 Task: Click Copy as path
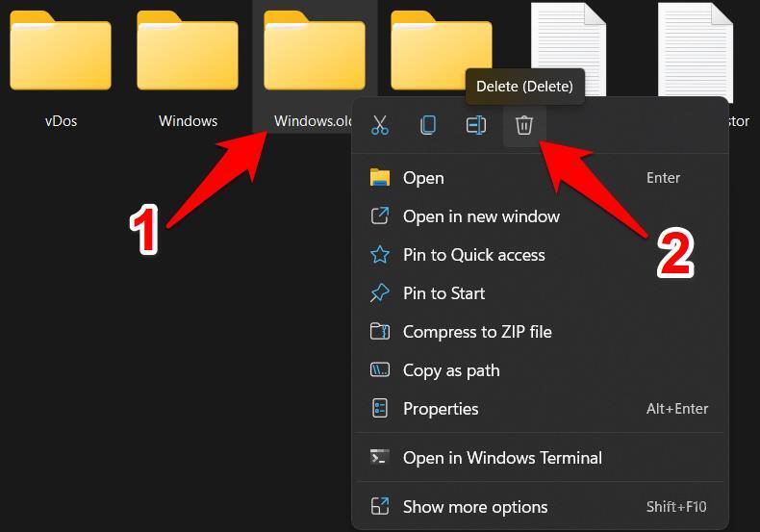coord(451,370)
